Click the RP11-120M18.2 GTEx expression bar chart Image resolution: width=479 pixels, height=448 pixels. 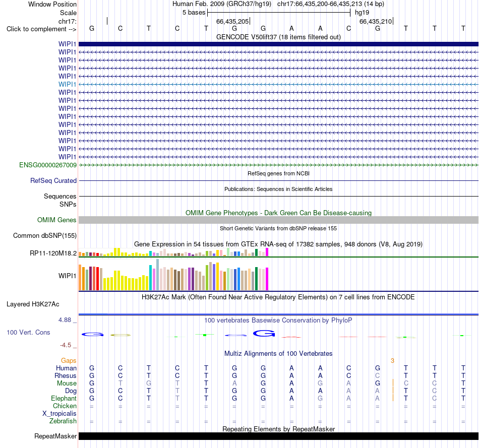tap(173, 252)
